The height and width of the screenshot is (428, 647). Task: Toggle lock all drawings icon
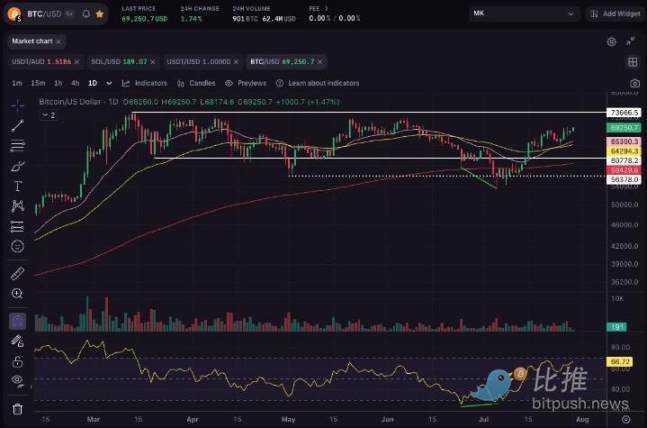tap(17, 362)
